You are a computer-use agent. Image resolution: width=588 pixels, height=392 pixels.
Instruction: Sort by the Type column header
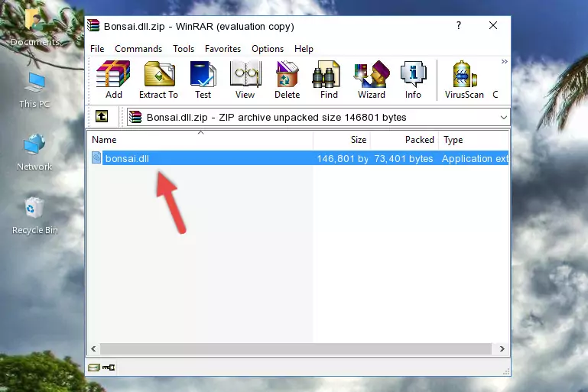point(473,140)
